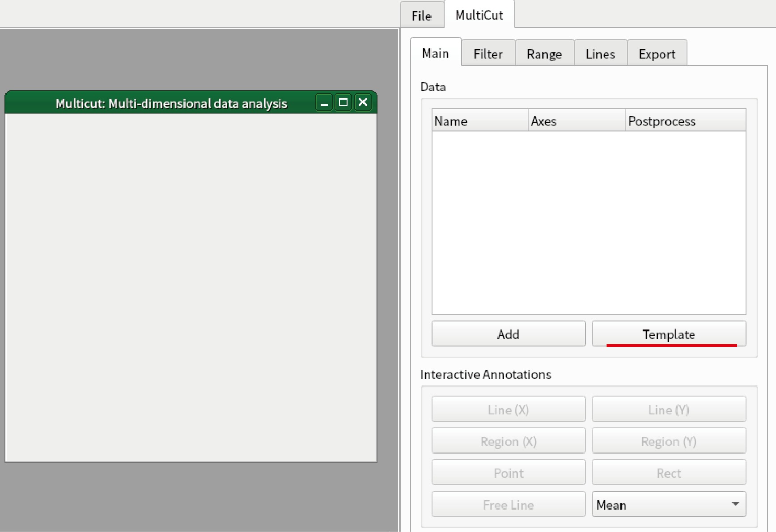Switch to the Main sub-tab
Screen dimensions: 776x532
pyautogui.click(x=436, y=53)
